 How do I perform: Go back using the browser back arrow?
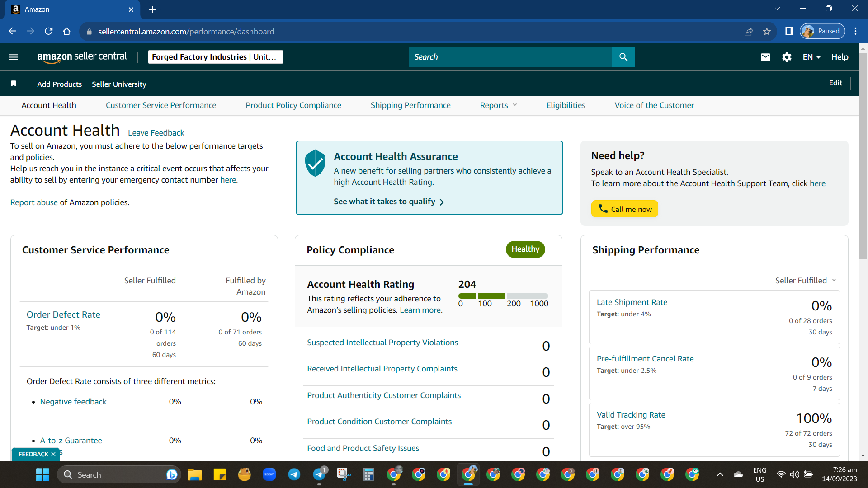point(13,31)
